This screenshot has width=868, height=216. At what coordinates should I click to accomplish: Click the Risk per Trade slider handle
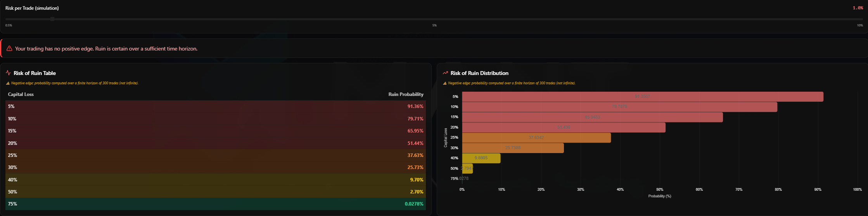coord(52,19)
